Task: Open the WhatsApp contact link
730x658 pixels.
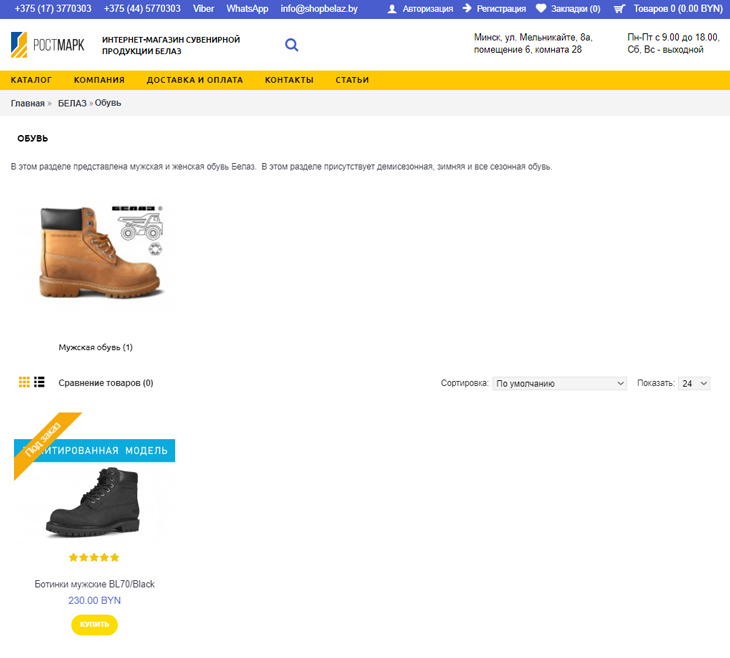Action: (247, 9)
